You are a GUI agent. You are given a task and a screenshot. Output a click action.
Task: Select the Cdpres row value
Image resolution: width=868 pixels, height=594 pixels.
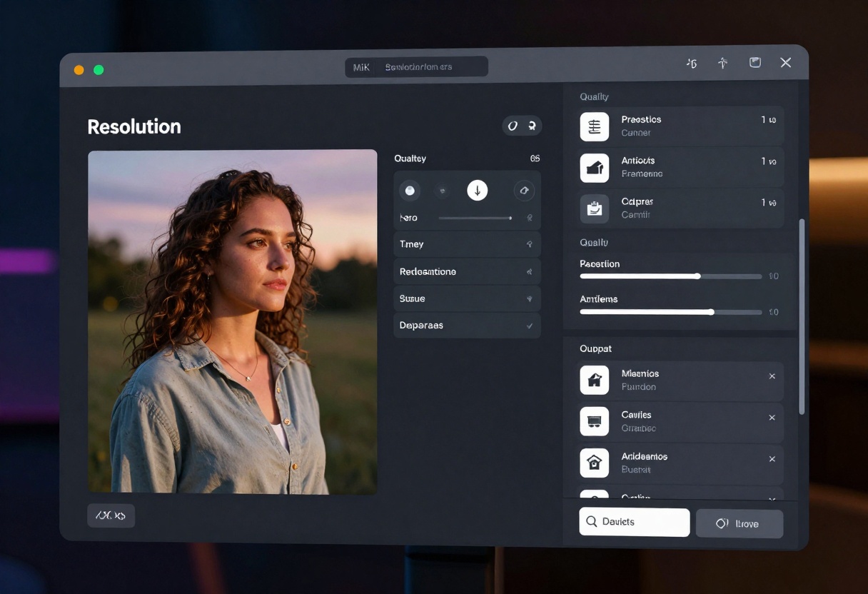tap(769, 203)
